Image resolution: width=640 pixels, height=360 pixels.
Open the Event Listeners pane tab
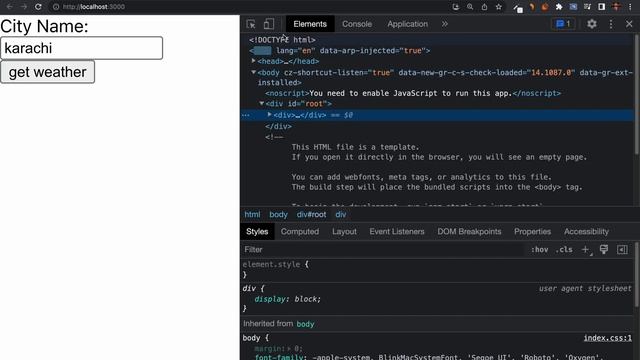click(x=397, y=231)
